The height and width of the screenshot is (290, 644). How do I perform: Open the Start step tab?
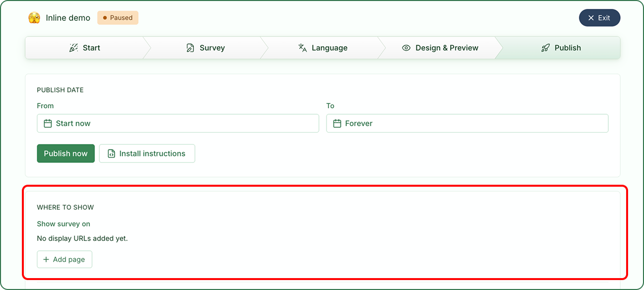(84, 48)
